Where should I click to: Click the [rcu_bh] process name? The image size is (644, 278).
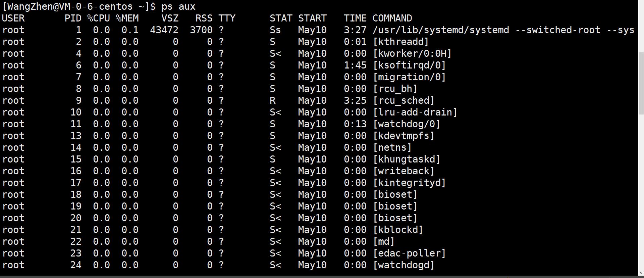[395, 89]
